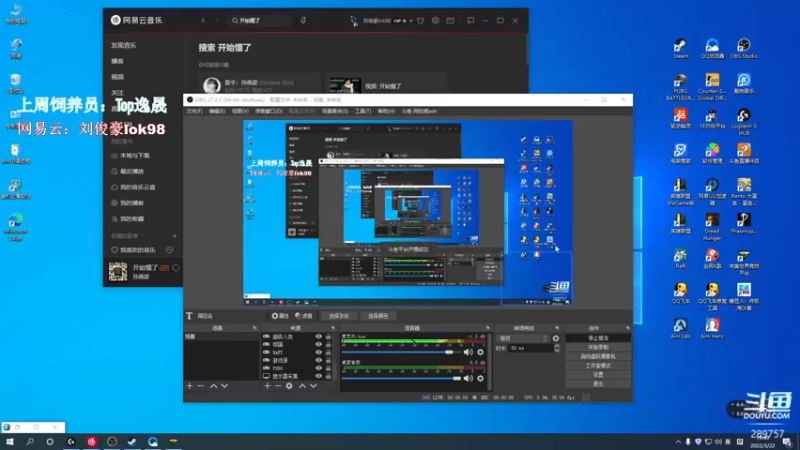Open the video result thumbnail in NetEase search
Viewport: 800px width, 450px height.
(x=345, y=86)
